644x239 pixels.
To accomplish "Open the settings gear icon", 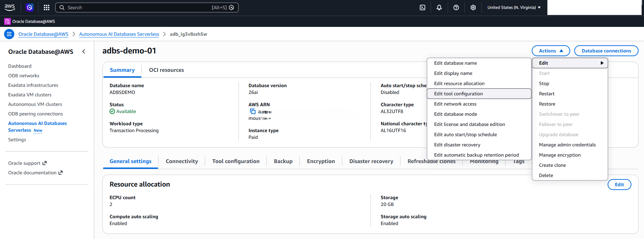I will click(x=473, y=7).
